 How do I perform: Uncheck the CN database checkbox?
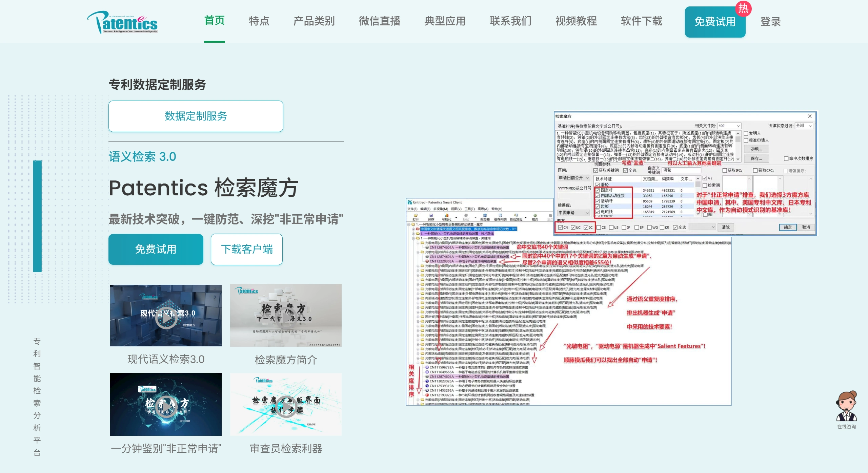pyautogui.click(x=560, y=227)
